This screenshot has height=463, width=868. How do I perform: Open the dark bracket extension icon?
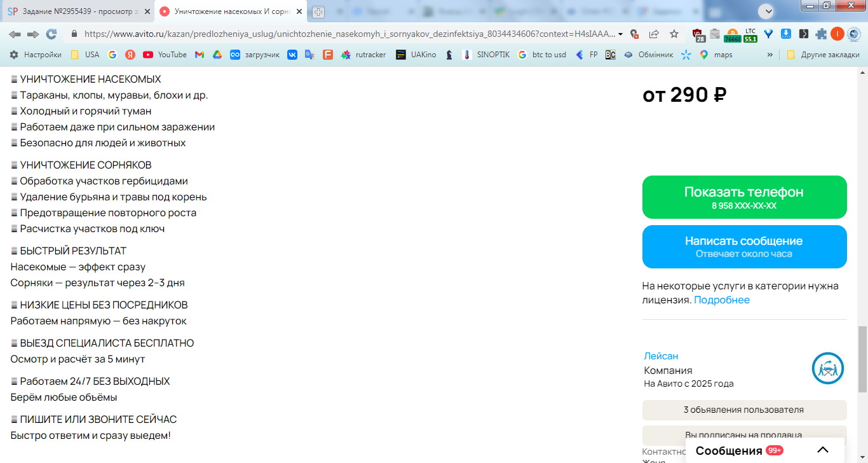804,34
